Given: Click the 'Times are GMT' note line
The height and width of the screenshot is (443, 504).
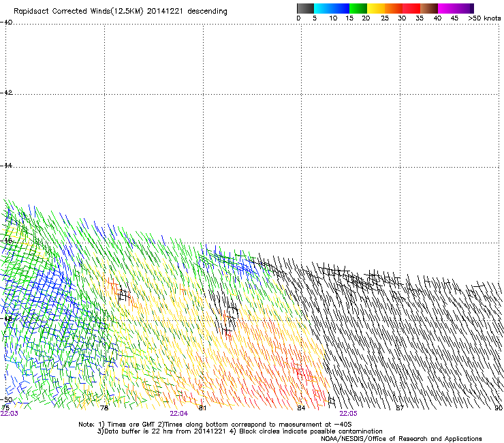Looking at the screenshot, I should pyautogui.click(x=215, y=425).
